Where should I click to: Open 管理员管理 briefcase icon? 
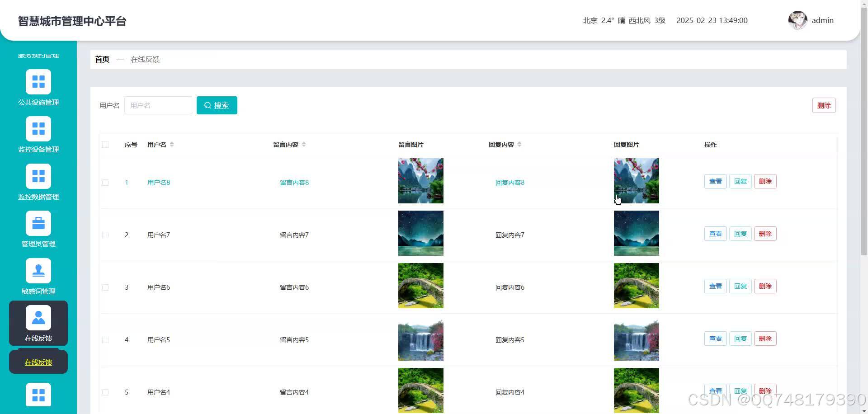pos(38,223)
